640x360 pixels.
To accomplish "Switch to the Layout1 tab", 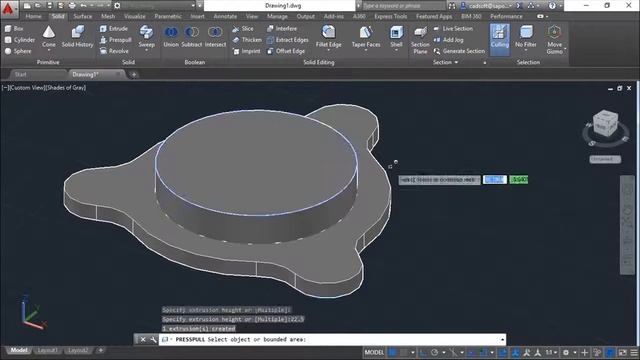I will point(47,351).
